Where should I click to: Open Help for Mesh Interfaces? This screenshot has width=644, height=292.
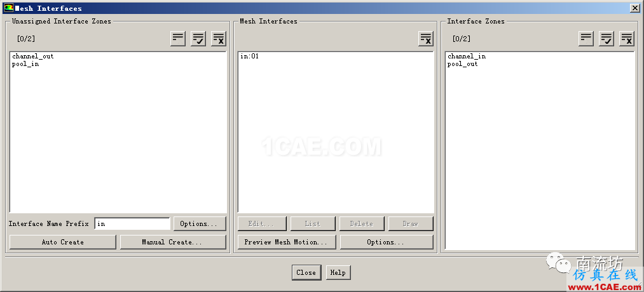point(338,272)
